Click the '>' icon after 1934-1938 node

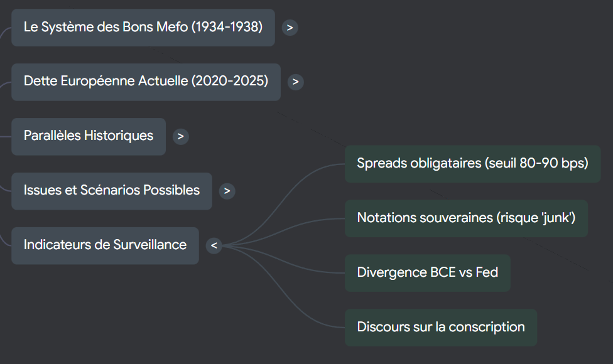click(290, 28)
